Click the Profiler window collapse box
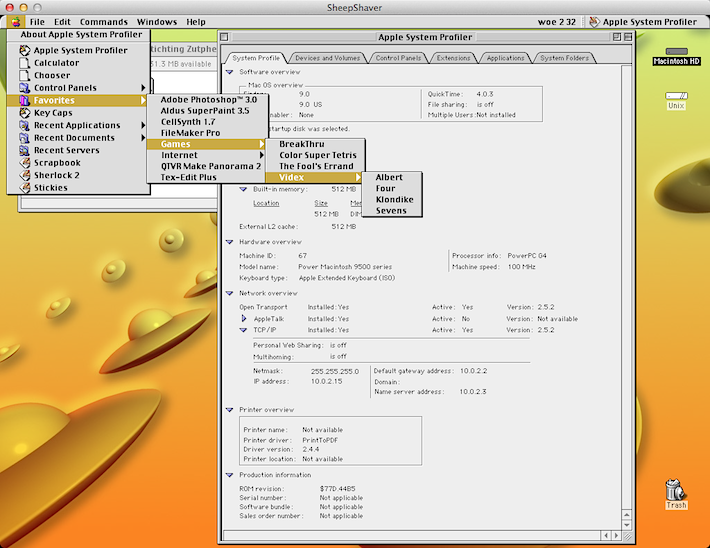 coord(628,37)
